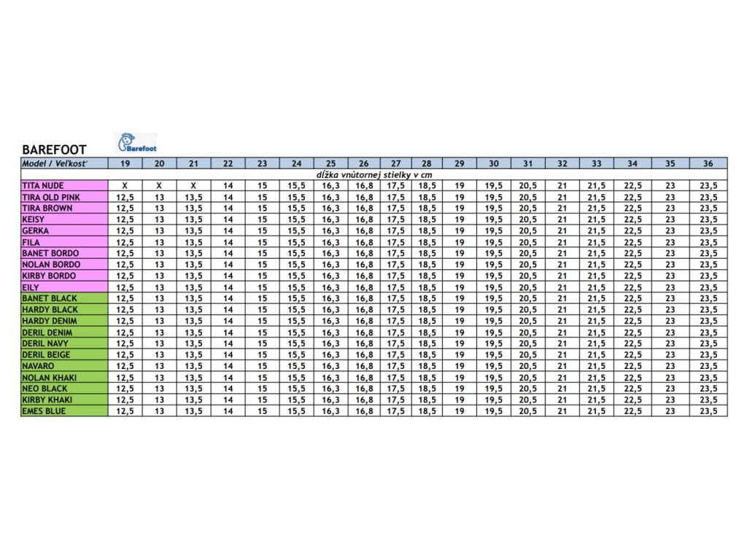Image resolution: width=747 pixels, height=560 pixels.
Task: Select the GERKA row label
Action: pos(64,230)
